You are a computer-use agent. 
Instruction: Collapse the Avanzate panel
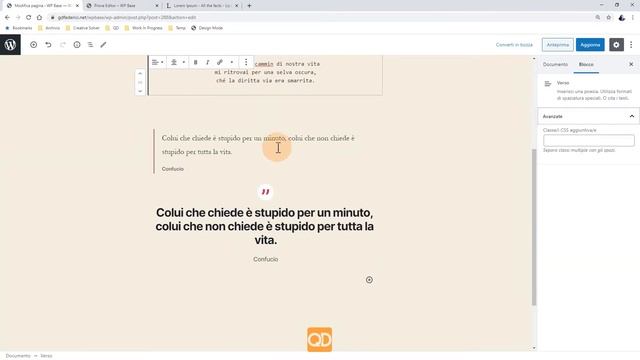tap(589, 116)
